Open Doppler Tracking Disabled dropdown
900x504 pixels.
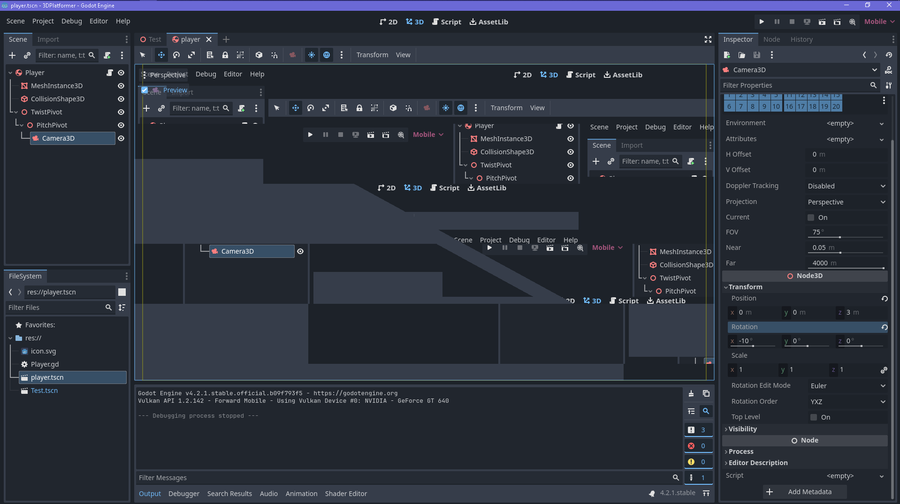coord(847,186)
